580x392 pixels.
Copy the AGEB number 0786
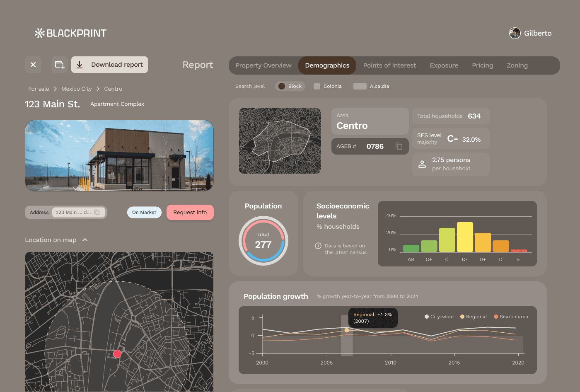pyautogui.click(x=399, y=146)
